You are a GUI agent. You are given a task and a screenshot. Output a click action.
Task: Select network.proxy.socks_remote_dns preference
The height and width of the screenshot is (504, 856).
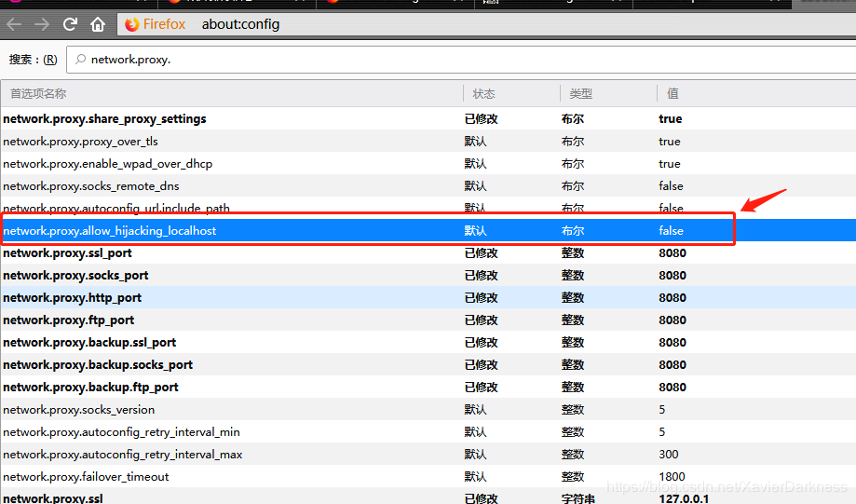[x=428, y=185]
